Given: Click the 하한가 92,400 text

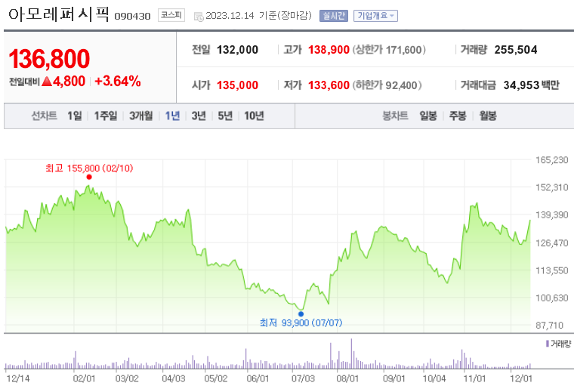Looking at the screenshot, I should (387, 85).
